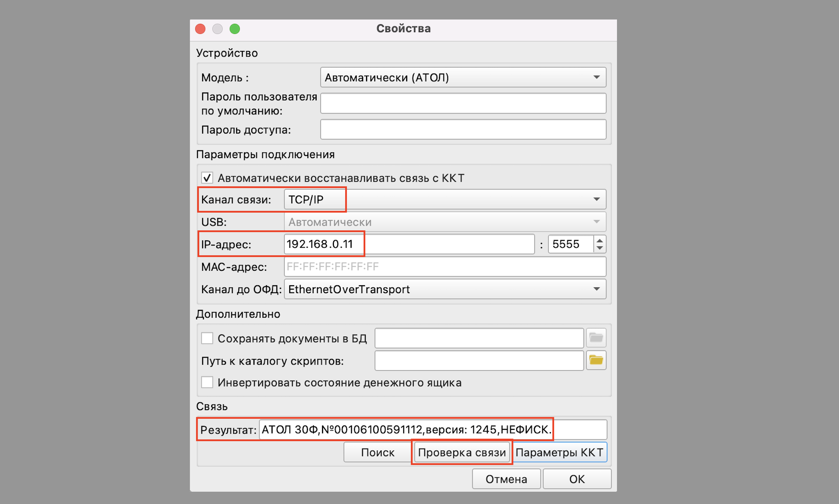Click the Поиск button

[378, 452]
